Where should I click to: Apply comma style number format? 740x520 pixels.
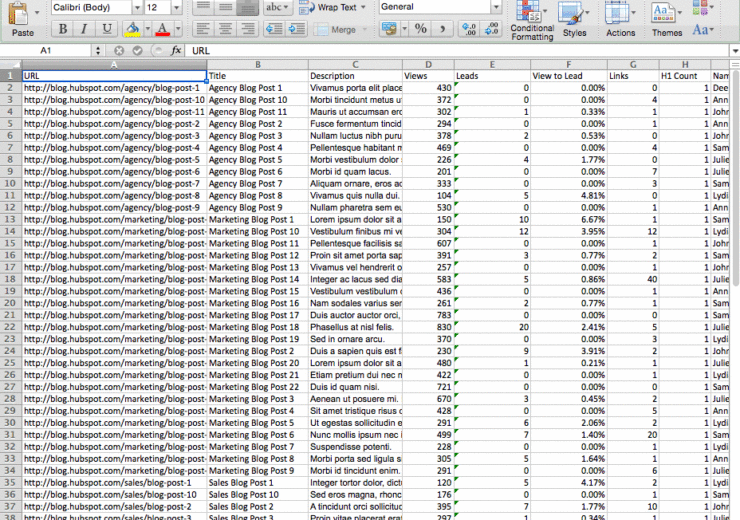[x=443, y=29]
